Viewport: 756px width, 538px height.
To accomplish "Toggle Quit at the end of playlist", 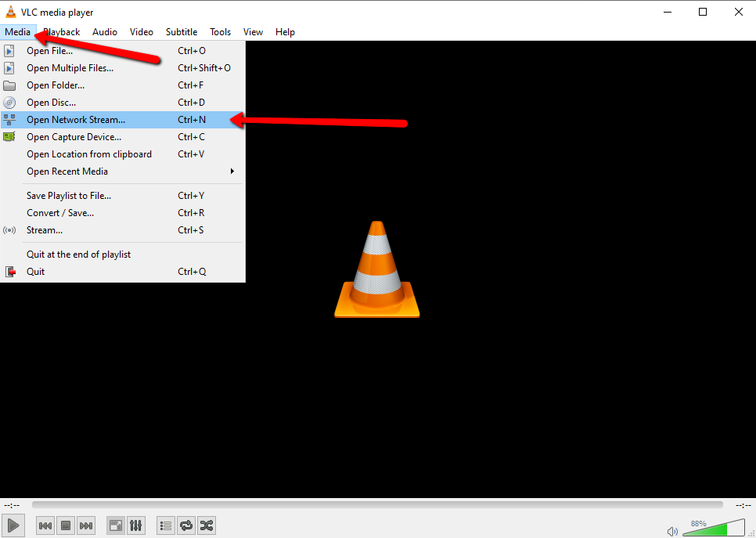I will (123, 255).
